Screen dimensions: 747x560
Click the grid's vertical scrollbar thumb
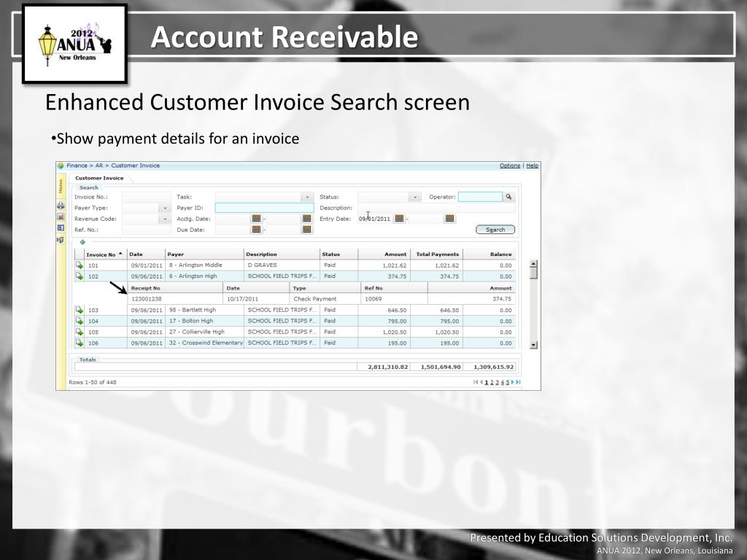(533, 273)
